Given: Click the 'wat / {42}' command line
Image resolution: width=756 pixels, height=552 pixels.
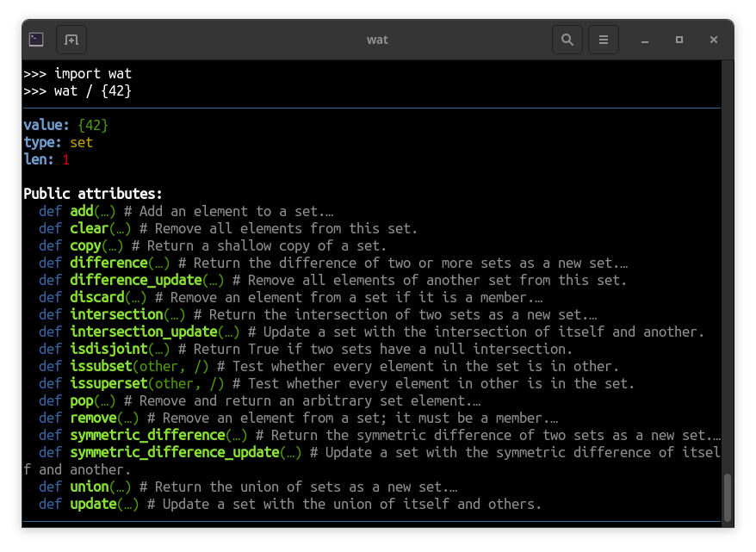Looking at the screenshot, I should 77,91.
